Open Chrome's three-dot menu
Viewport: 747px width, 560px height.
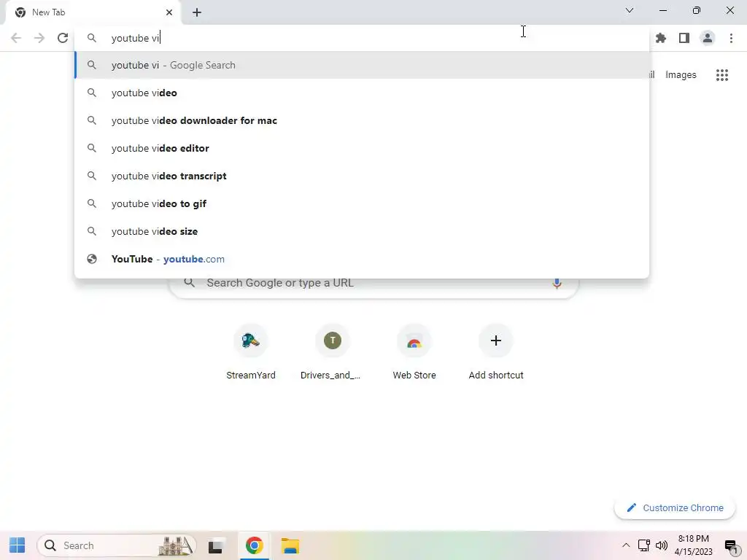[731, 38]
